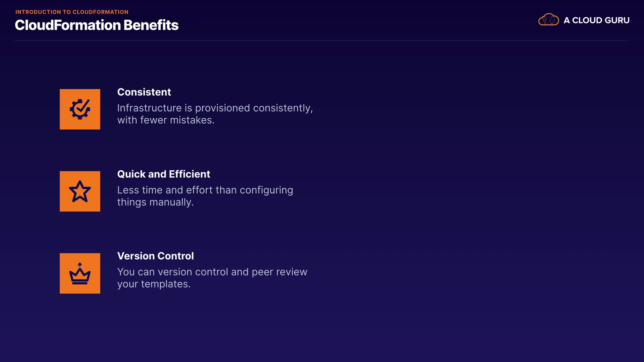Select the 'Version Control' heading

tap(155, 256)
